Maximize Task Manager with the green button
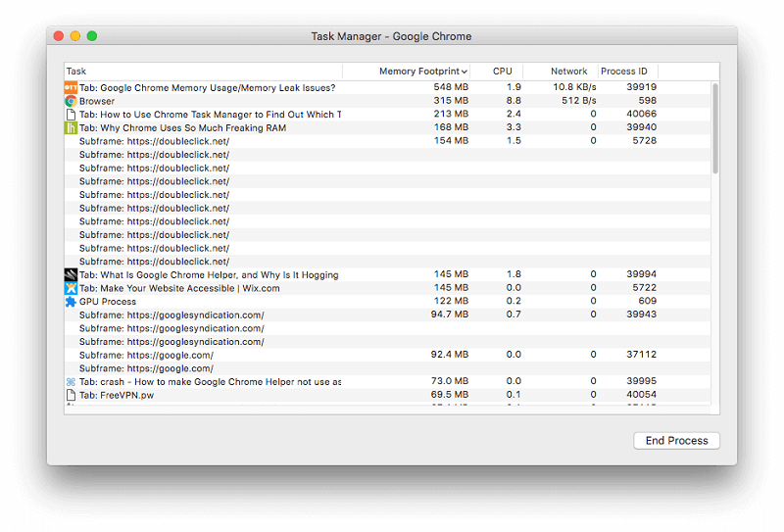The image size is (784, 532). tap(92, 36)
